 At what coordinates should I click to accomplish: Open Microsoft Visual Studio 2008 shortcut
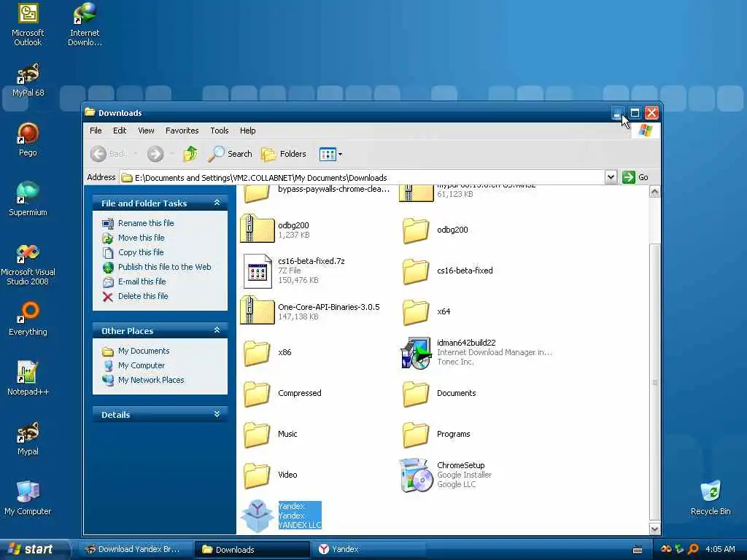coord(28,264)
